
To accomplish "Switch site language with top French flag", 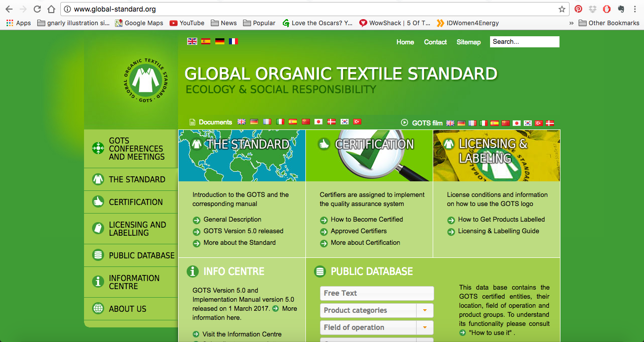I will click(233, 41).
